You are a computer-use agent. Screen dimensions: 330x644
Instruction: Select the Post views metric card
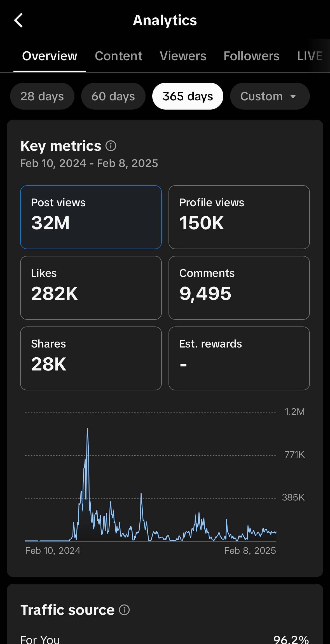(x=91, y=217)
